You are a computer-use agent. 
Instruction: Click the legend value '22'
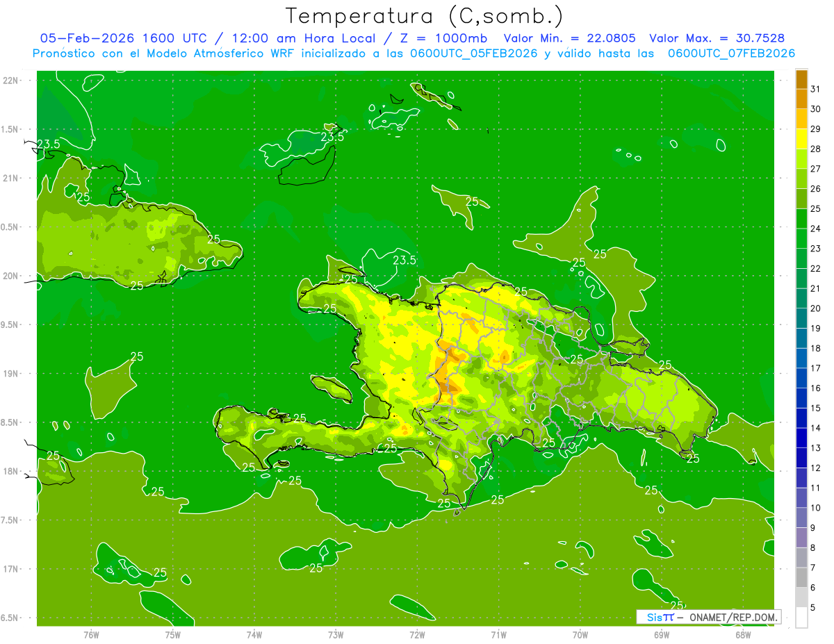816,269
